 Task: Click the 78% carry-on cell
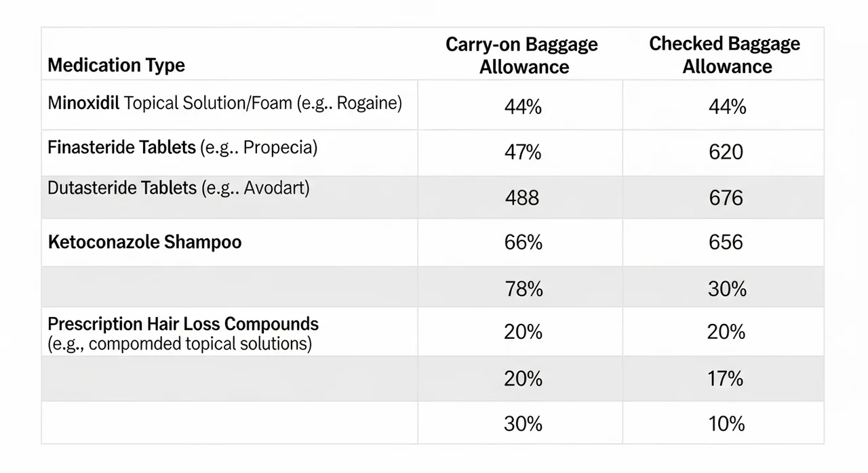click(x=523, y=289)
